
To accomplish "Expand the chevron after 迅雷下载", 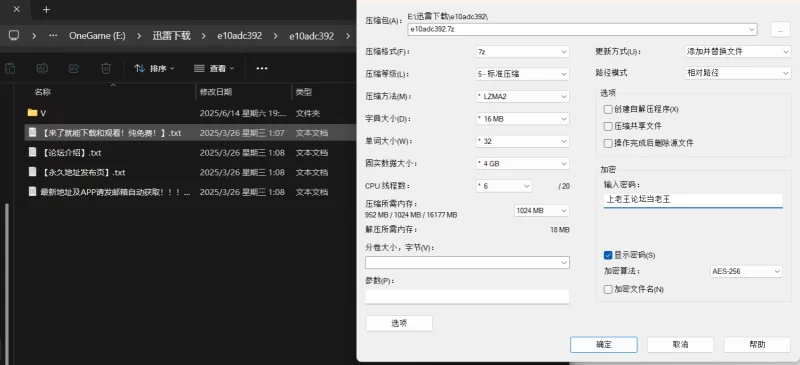I will (x=204, y=36).
